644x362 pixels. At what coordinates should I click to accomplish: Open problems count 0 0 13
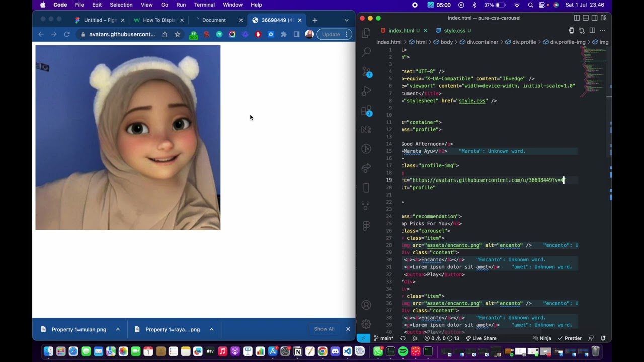point(442,338)
